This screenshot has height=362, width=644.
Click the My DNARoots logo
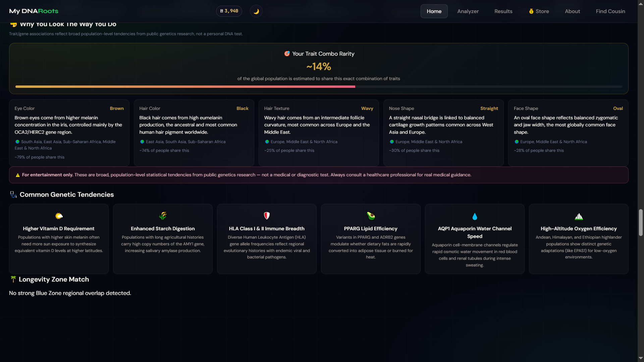(x=34, y=11)
